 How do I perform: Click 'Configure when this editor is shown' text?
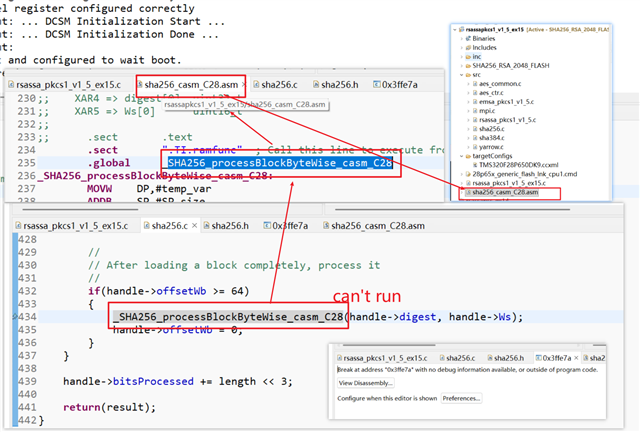tap(387, 398)
